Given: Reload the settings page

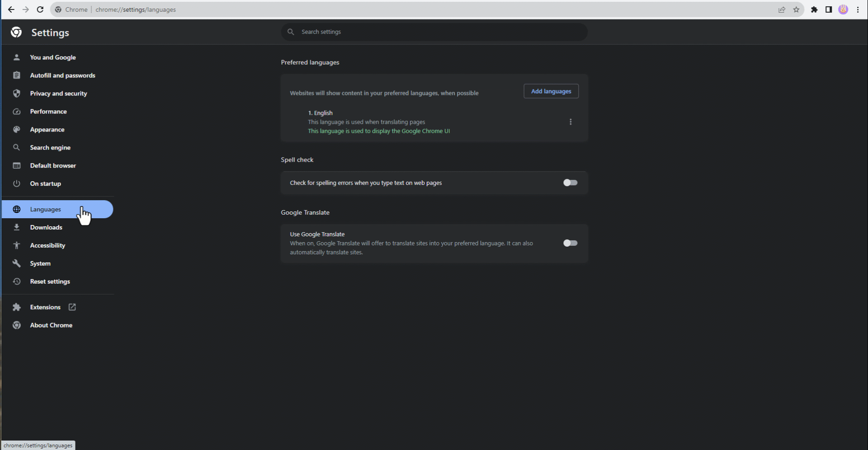Looking at the screenshot, I should [x=40, y=9].
